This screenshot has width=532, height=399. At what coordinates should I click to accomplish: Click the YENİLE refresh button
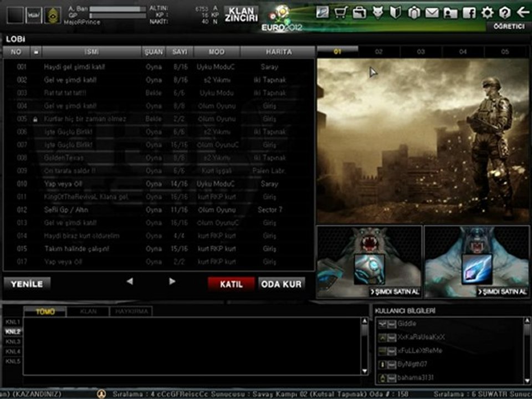(x=27, y=284)
